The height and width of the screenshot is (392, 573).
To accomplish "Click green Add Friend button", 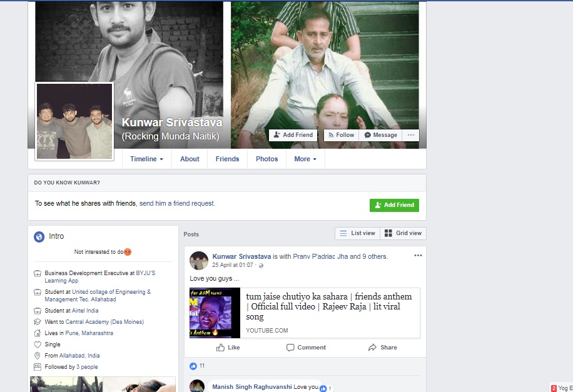I will pos(394,205).
